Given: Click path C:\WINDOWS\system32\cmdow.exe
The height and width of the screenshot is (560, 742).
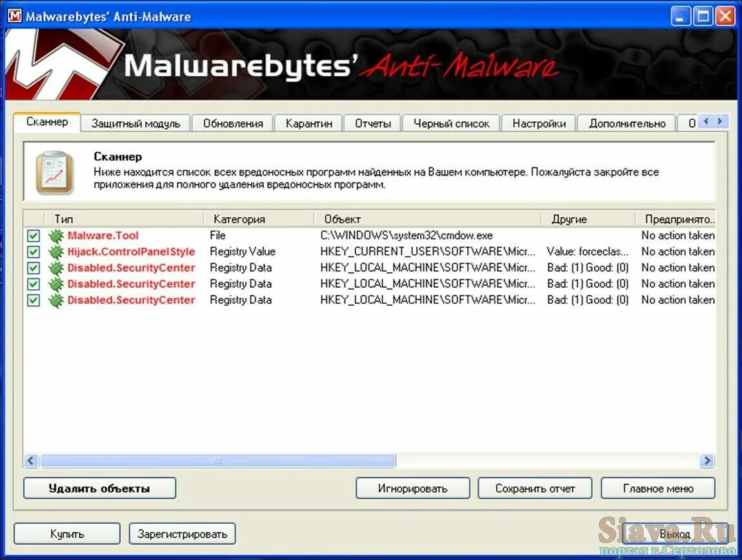Looking at the screenshot, I should point(406,235).
